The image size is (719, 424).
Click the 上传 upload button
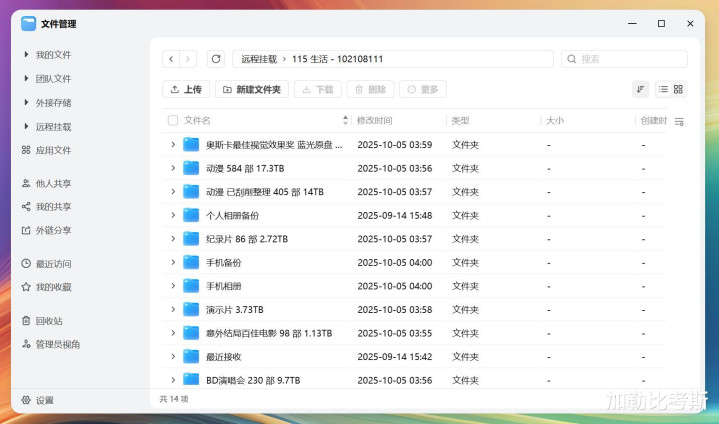tap(186, 89)
